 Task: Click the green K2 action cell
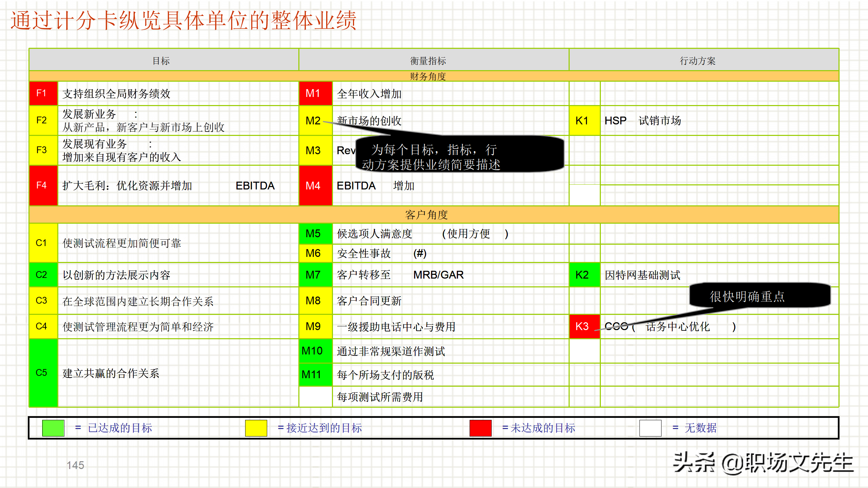[x=584, y=275]
